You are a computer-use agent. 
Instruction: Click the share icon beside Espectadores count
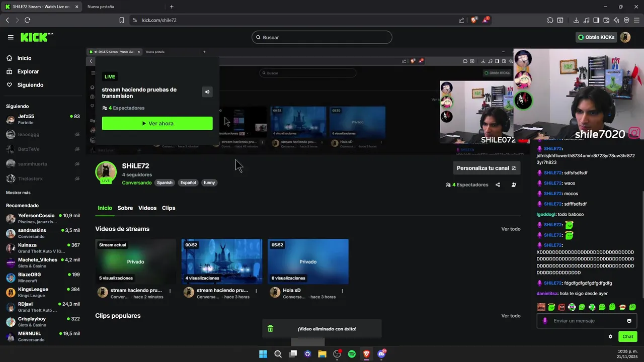[x=498, y=185]
